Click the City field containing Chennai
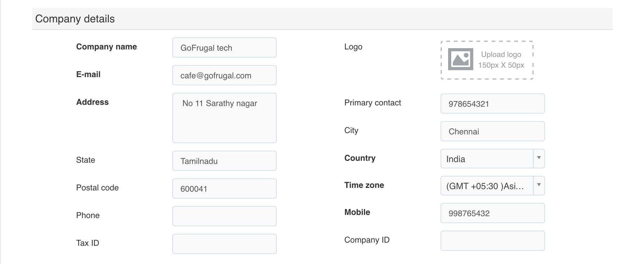The image size is (644, 264). (492, 132)
